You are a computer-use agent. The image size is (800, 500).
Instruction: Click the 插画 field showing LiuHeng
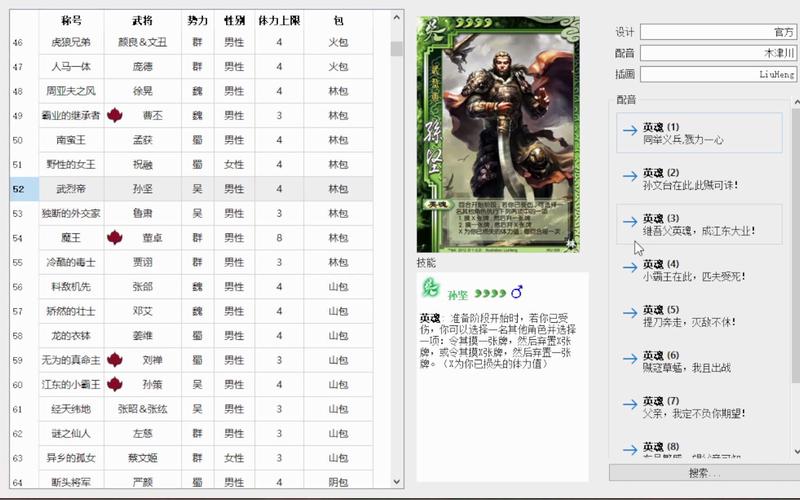tap(718, 74)
